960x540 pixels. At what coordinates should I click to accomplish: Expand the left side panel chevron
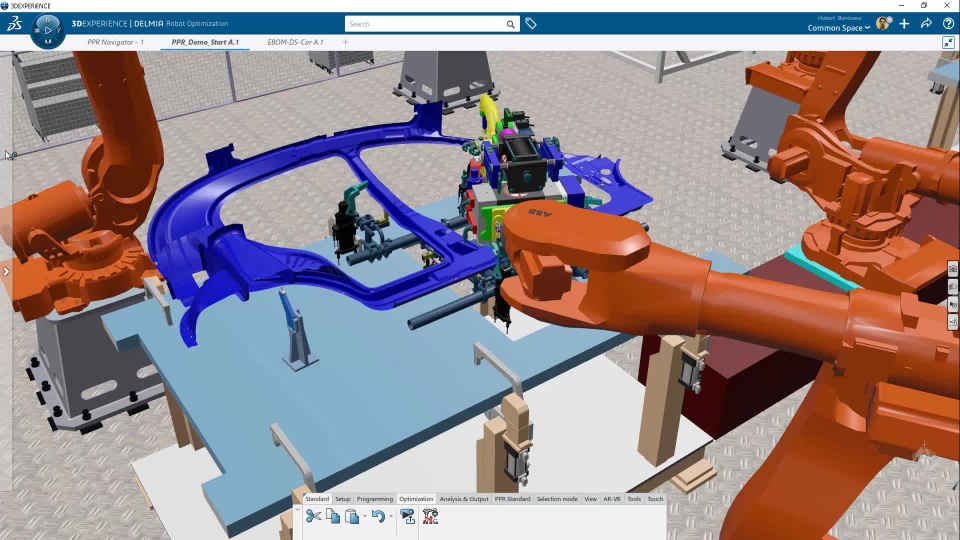tap(6, 271)
